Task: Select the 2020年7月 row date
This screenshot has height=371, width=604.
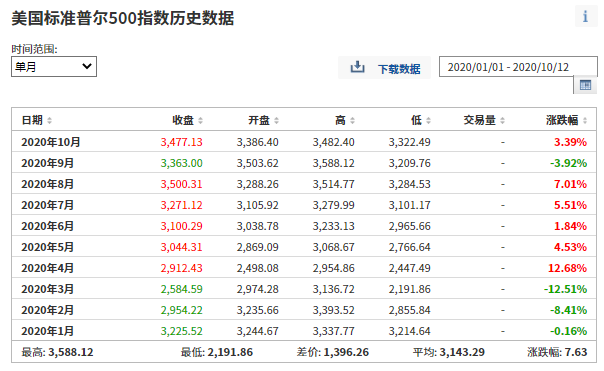Action: (47, 205)
